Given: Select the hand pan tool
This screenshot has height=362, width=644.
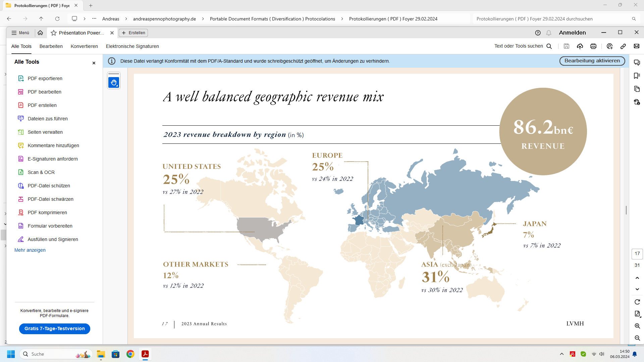Looking at the screenshot, I should pyautogui.click(x=114, y=82).
